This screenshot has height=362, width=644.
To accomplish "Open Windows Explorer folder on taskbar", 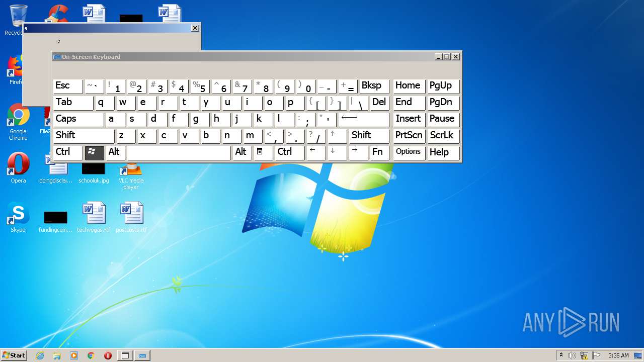I will pos(57,355).
